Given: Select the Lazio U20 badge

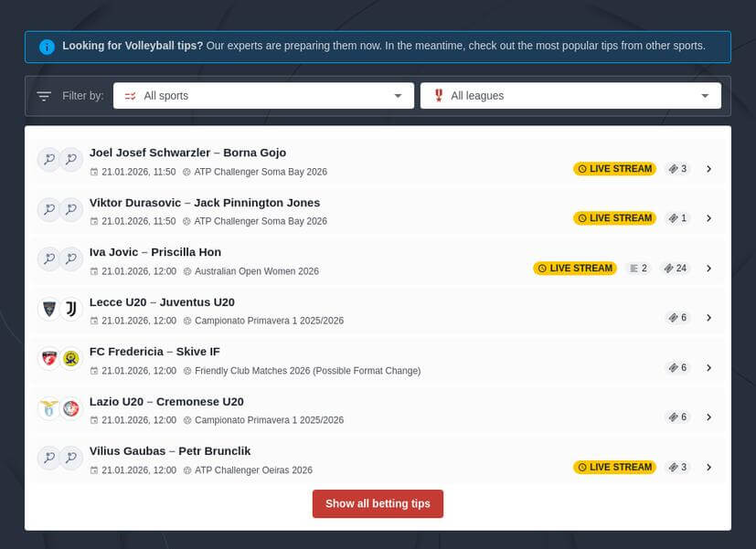Looking at the screenshot, I should (48, 408).
